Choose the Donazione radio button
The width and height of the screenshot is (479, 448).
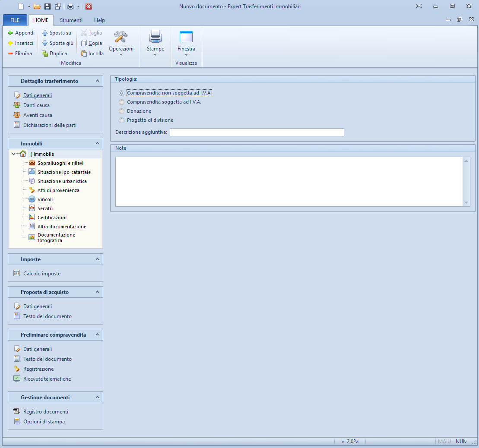click(122, 111)
